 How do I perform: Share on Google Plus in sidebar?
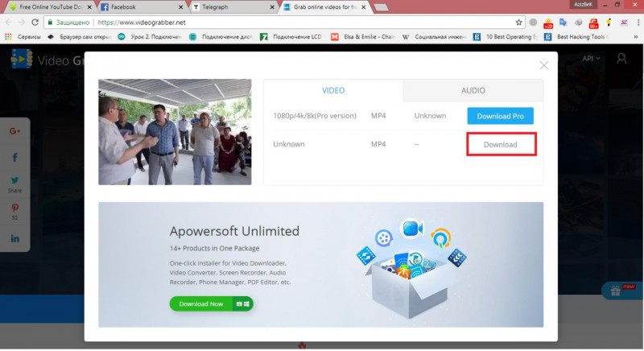click(x=14, y=131)
